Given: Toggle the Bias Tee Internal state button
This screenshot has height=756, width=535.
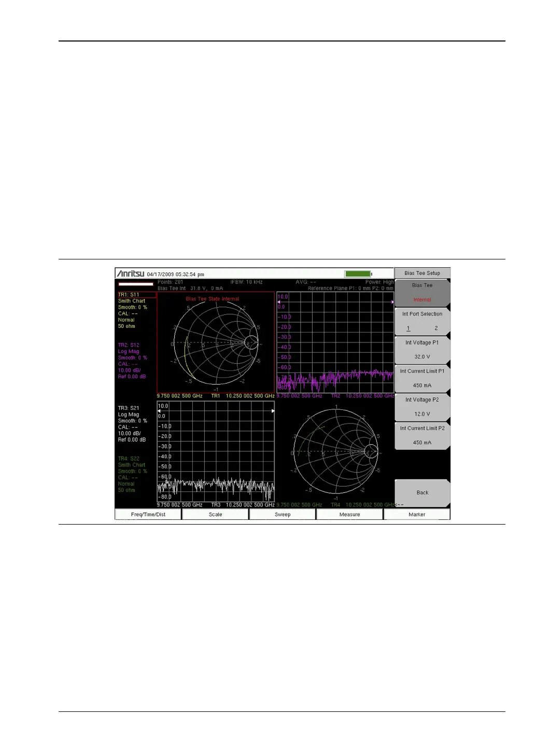Looking at the screenshot, I should [423, 293].
